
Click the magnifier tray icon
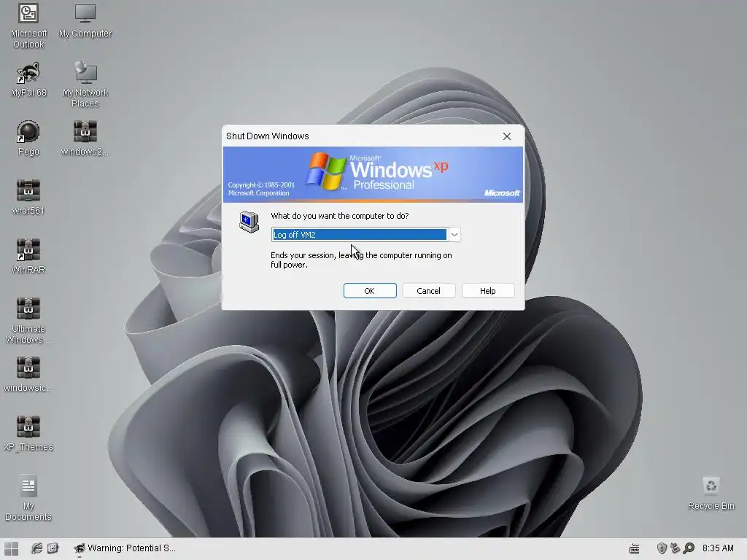(x=689, y=548)
